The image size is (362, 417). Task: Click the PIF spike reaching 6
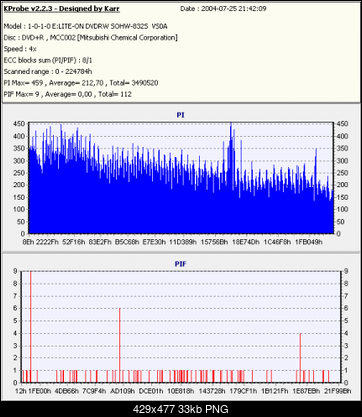(120, 345)
